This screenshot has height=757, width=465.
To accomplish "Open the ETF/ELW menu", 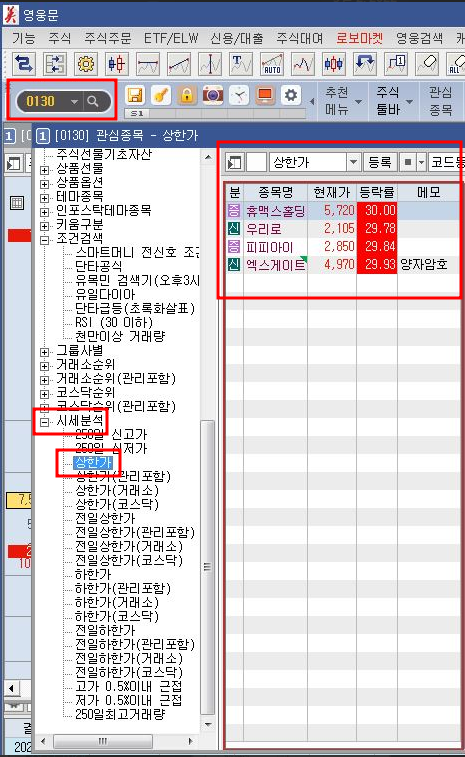I will point(171,38).
